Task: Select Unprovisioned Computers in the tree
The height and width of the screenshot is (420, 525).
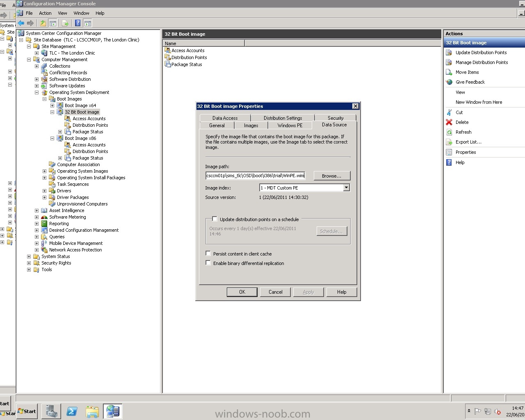Action: point(82,204)
